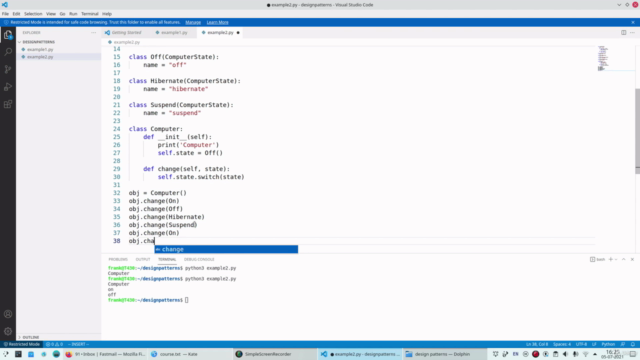Open the editor More Actions ellipsis
Image resolution: width=640 pixels, height=360 pixels.
tap(632, 33)
